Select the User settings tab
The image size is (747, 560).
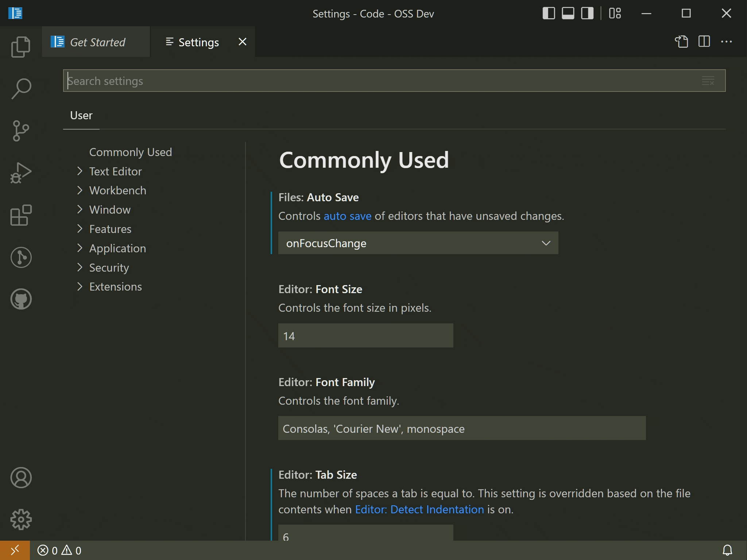pyautogui.click(x=81, y=116)
